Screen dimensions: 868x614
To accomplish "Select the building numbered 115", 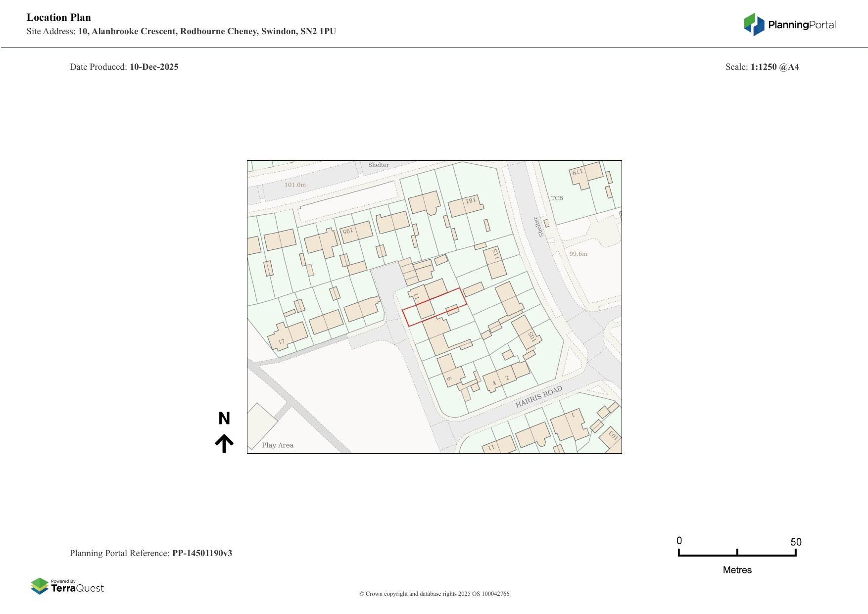I will click(495, 262).
